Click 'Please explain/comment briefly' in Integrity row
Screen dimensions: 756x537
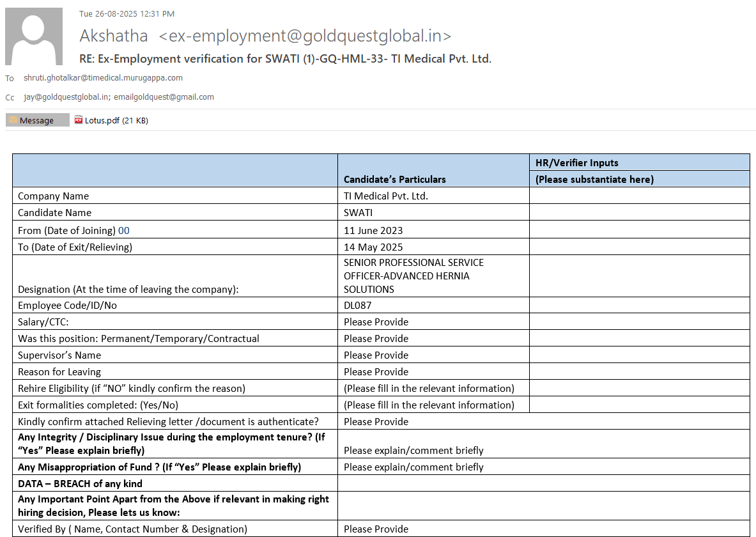pos(413,451)
